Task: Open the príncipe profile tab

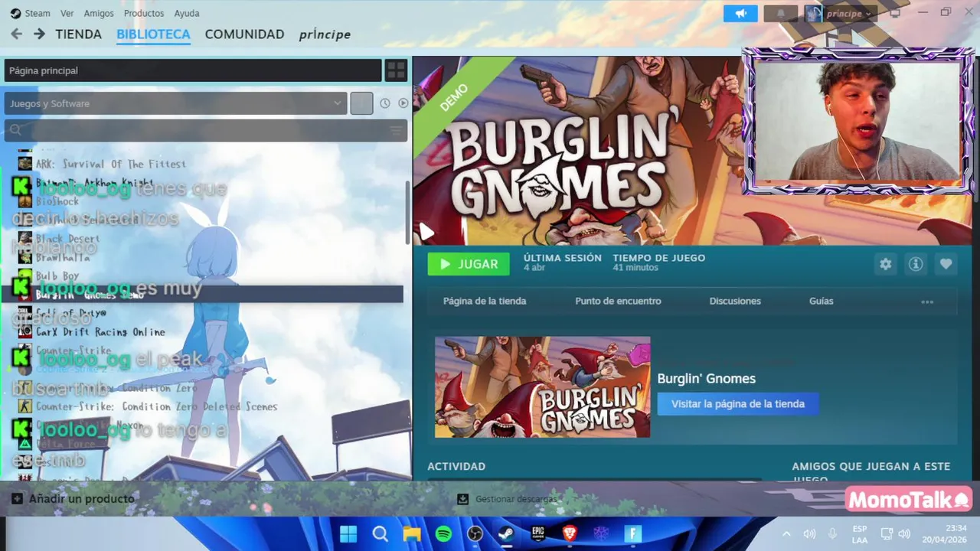Action: point(325,34)
